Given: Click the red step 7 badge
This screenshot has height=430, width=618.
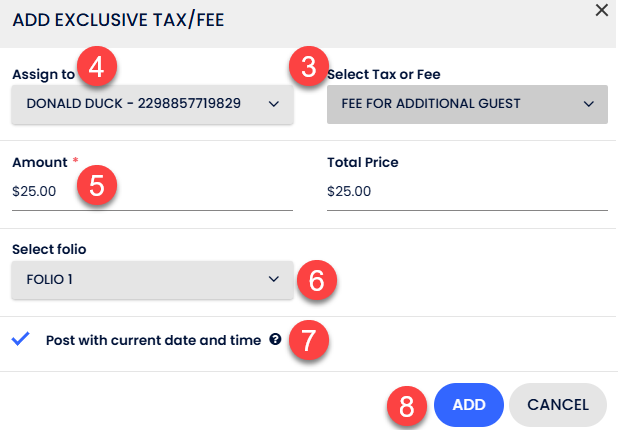Looking at the screenshot, I should click(308, 340).
